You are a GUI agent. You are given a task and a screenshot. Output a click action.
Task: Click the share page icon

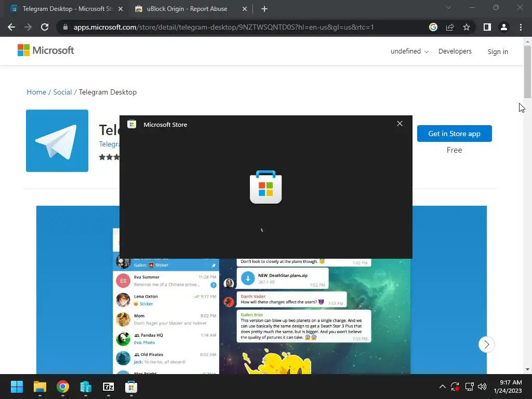point(450,27)
